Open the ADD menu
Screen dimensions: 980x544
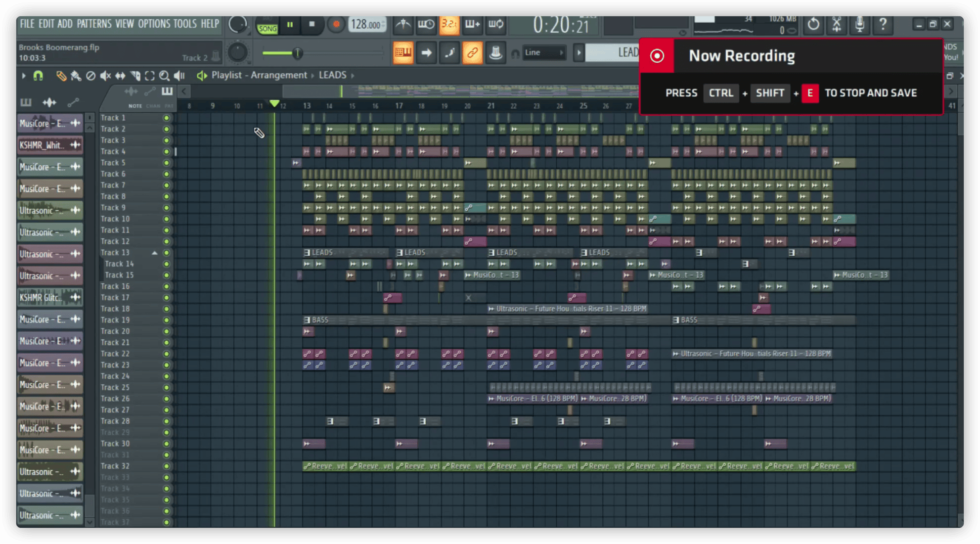pyautogui.click(x=65, y=23)
